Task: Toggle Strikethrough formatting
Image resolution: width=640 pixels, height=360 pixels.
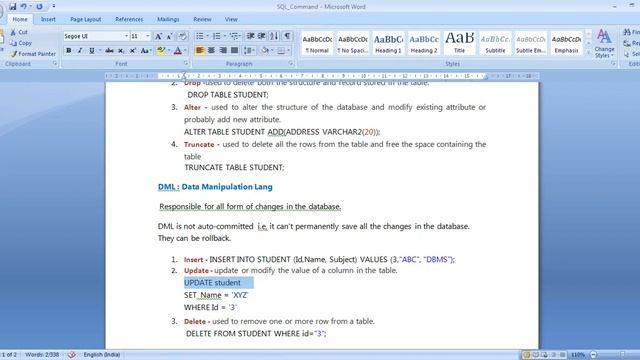Action: 109,51
